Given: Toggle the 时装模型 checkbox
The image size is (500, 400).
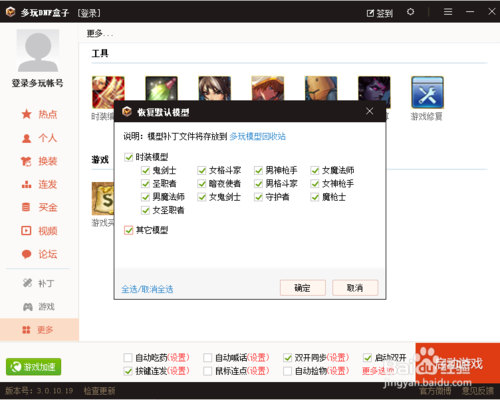Looking at the screenshot, I should tap(128, 157).
